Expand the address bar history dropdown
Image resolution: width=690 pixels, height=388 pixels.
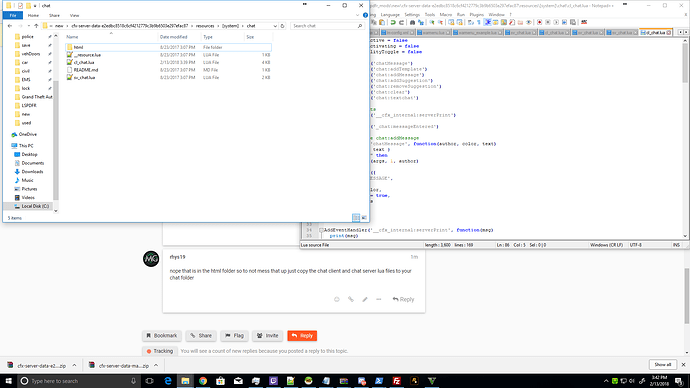pos(275,26)
